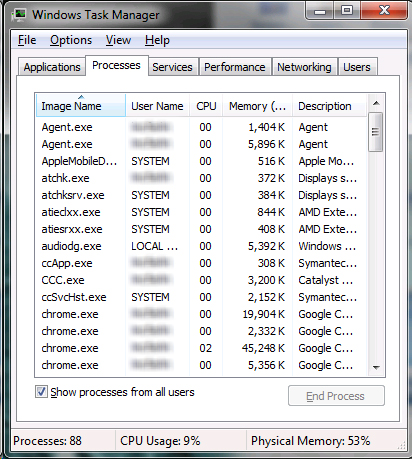Sort by User Name column header
Image resolution: width=412 pixels, height=459 pixels.
(x=157, y=106)
